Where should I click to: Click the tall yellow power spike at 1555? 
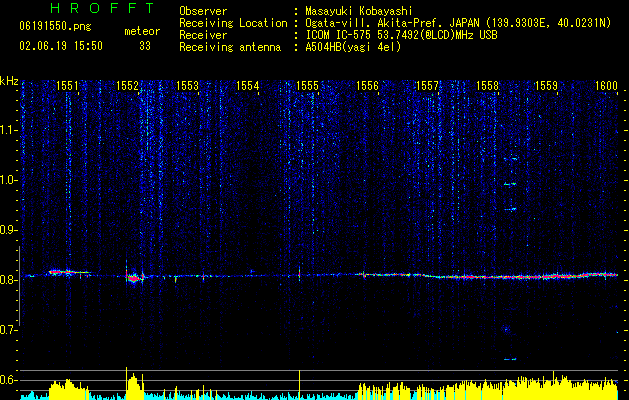coord(299,384)
